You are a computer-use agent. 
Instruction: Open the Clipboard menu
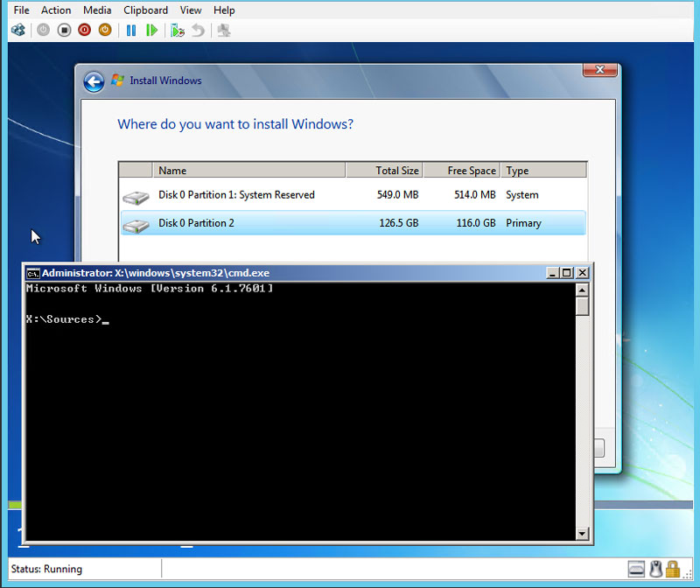coord(145,10)
